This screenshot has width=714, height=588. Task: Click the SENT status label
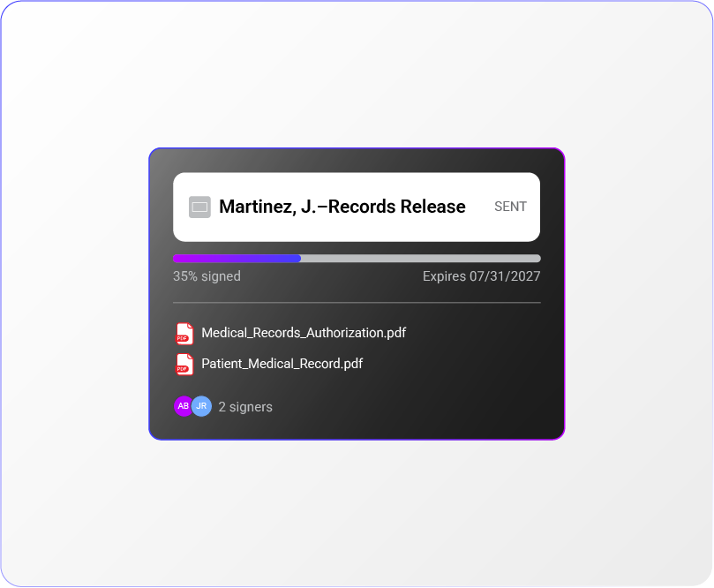pyautogui.click(x=510, y=207)
